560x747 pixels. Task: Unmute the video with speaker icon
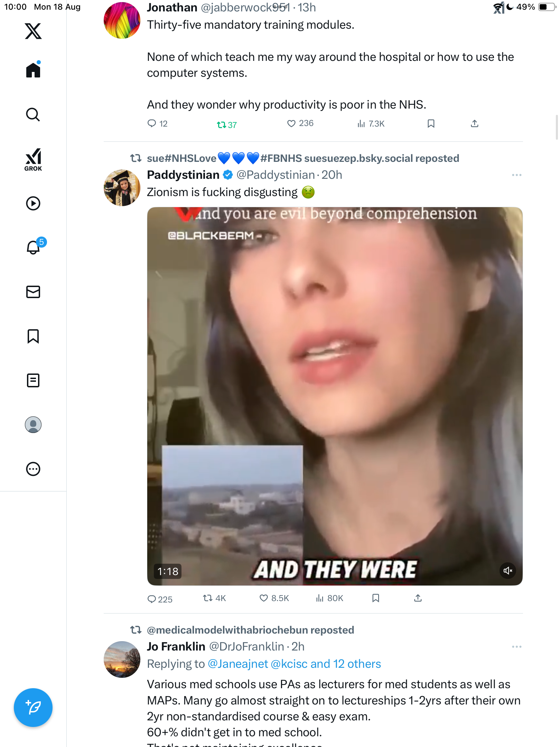click(x=507, y=571)
